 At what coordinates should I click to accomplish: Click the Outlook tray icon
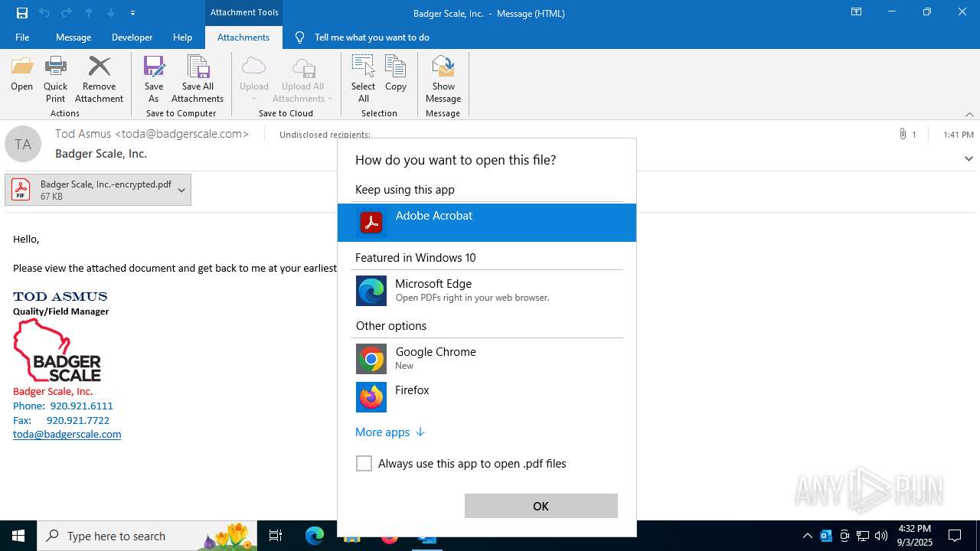(826, 536)
